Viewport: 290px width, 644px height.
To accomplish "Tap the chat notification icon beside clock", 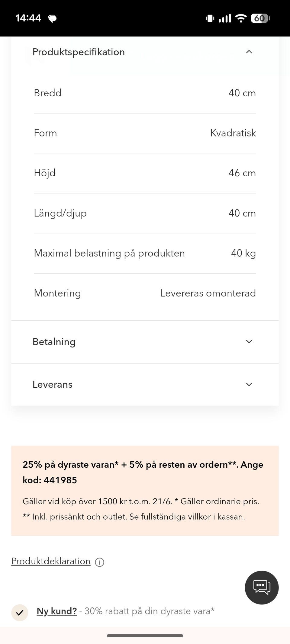I will click(x=53, y=19).
